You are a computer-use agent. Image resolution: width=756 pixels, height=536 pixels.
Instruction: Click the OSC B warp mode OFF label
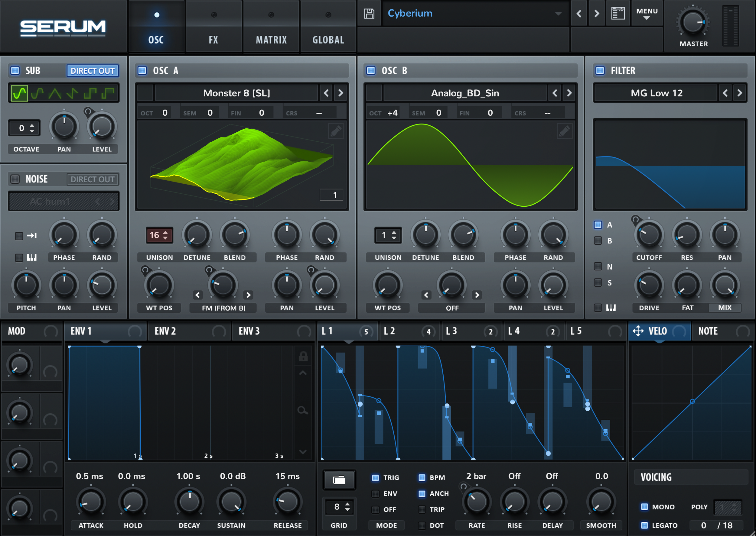(x=452, y=308)
